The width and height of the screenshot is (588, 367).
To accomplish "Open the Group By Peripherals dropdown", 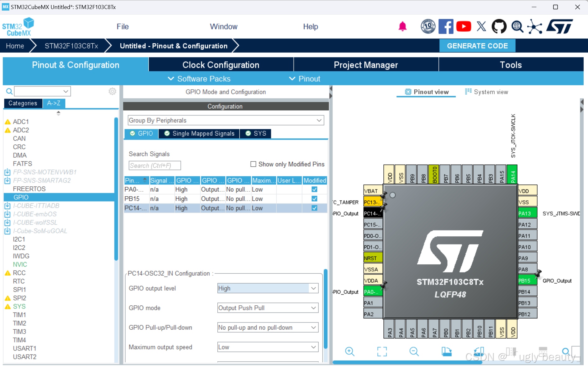I will tap(226, 120).
